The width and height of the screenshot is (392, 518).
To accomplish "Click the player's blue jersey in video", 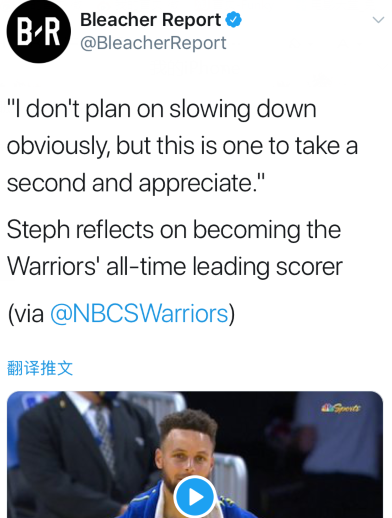I will (x=143, y=507).
